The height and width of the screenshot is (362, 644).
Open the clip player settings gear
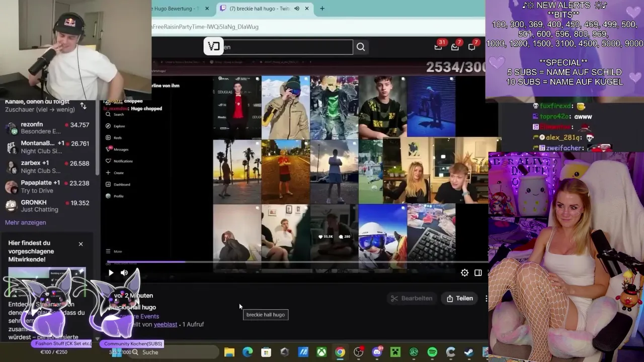464,273
